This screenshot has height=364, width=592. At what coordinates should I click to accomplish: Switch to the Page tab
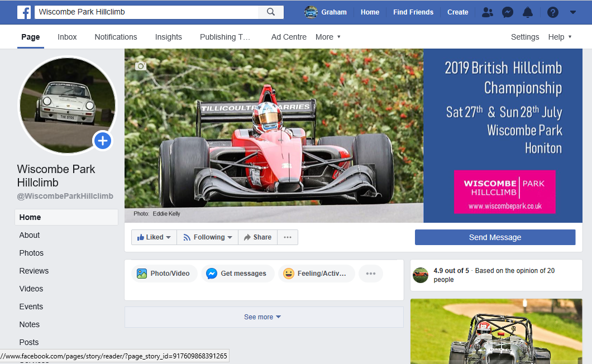coord(31,37)
